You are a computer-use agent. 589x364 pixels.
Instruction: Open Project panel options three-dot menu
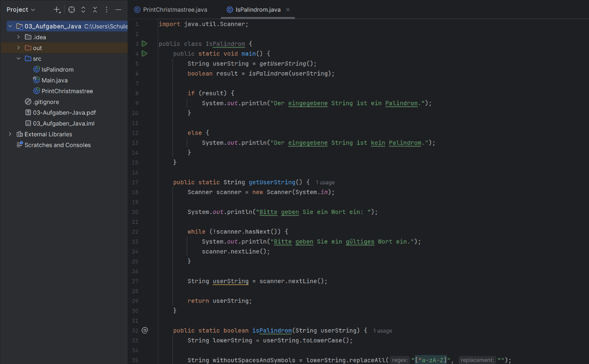click(107, 10)
